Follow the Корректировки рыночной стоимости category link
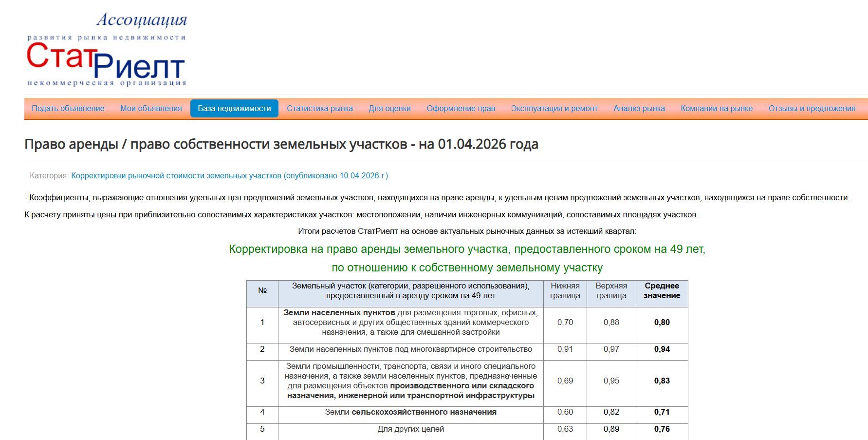The image size is (868, 440). pyautogui.click(x=229, y=175)
